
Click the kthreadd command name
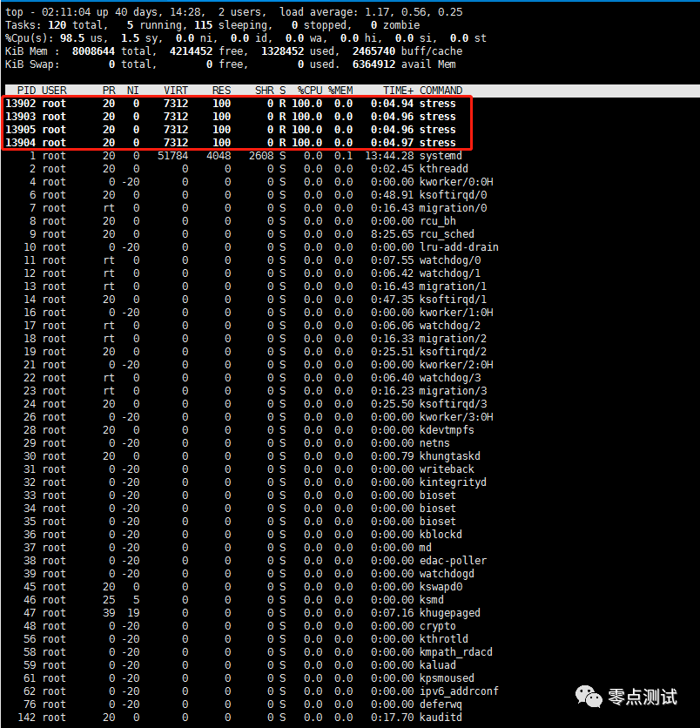444,169
